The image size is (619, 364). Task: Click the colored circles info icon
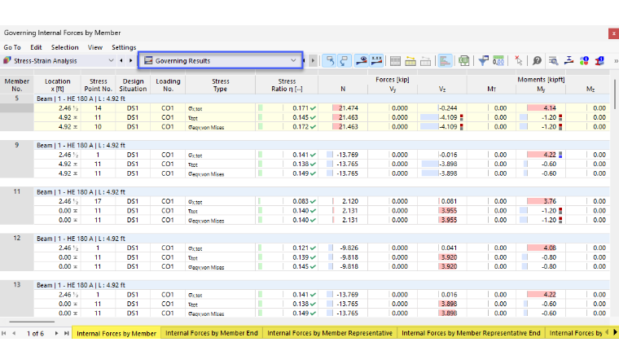tap(584, 61)
